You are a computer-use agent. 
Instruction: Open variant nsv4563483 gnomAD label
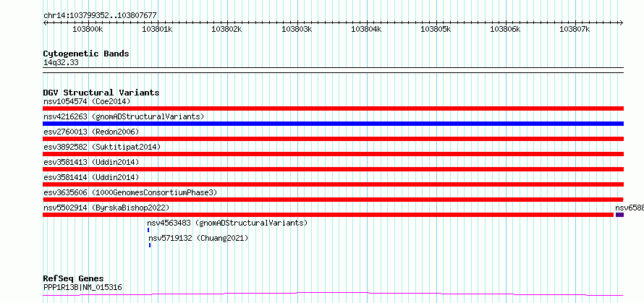[x=227, y=223]
